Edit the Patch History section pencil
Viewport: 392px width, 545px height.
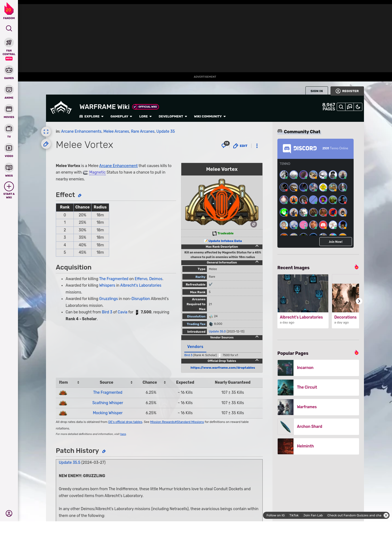[104, 451]
